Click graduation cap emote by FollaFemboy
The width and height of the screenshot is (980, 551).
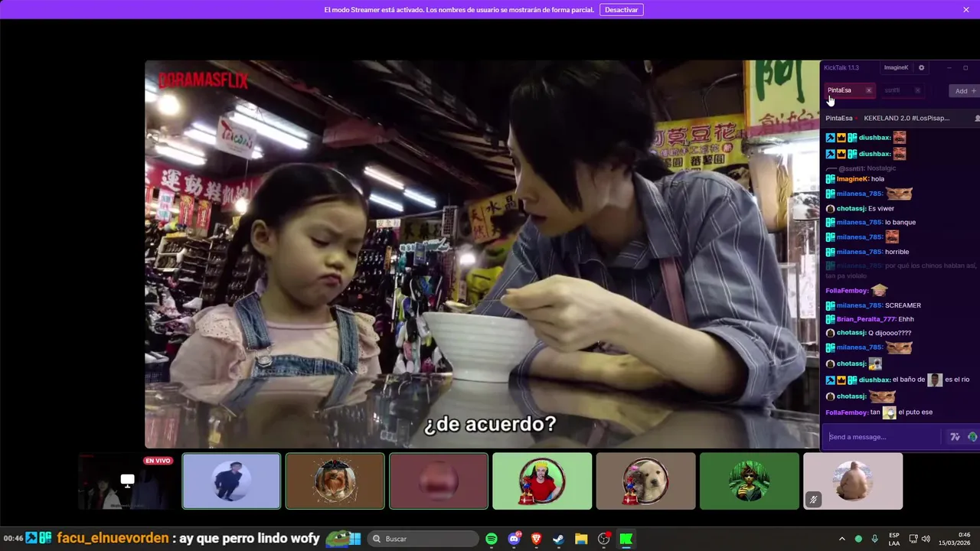pyautogui.click(x=880, y=290)
